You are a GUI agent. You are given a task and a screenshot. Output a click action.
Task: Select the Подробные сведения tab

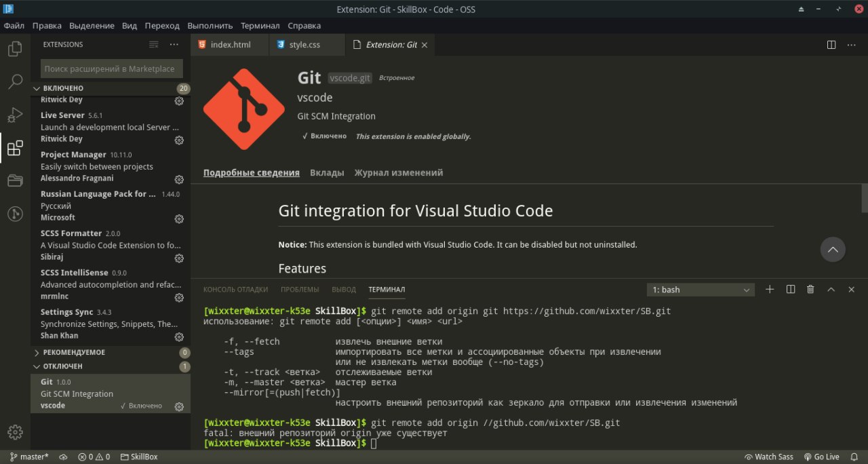(x=252, y=173)
